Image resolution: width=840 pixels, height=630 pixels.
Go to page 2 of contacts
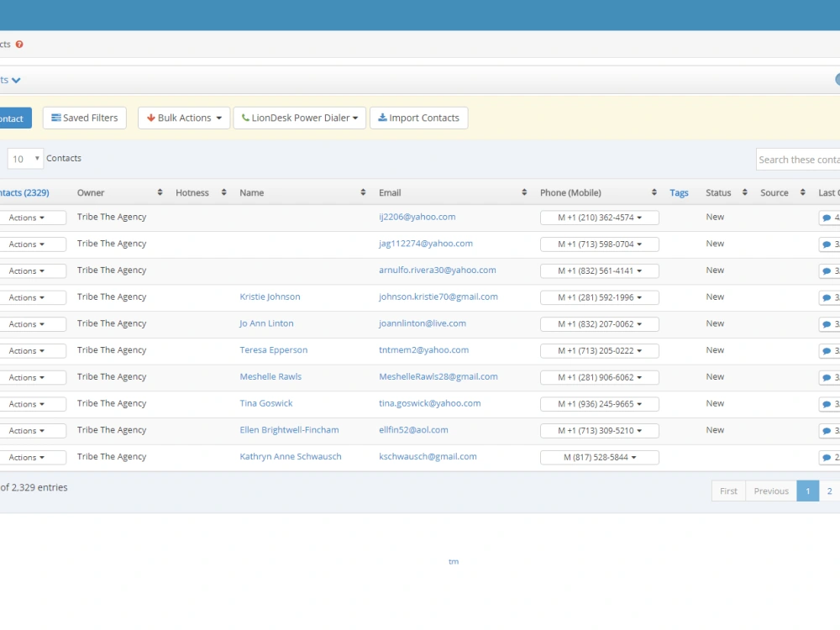[x=829, y=491]
